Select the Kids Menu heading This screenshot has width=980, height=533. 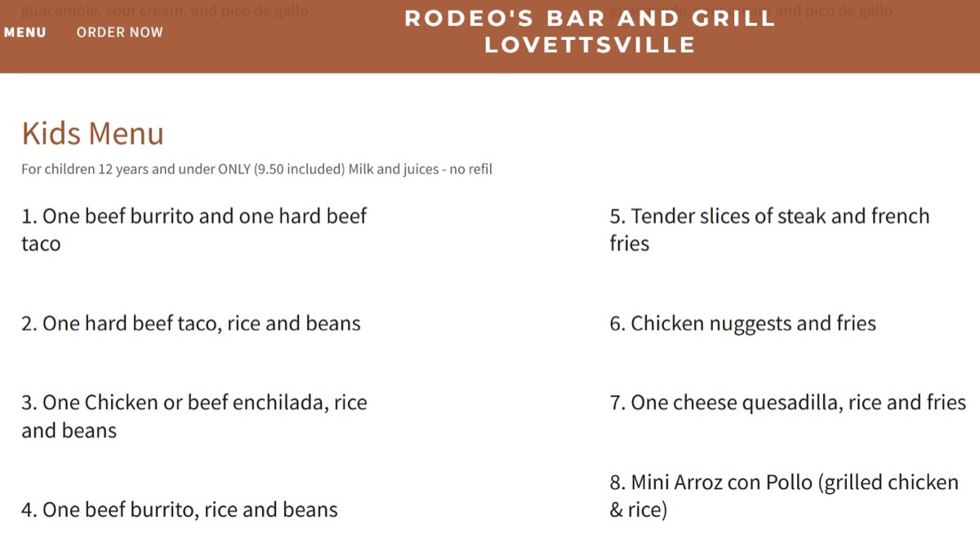coord(94,133)
